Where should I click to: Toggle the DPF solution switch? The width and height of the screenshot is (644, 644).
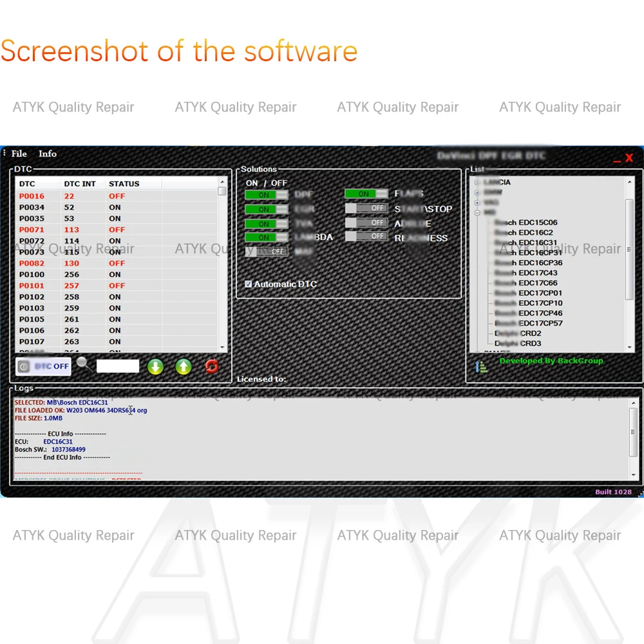coord(267,194)
